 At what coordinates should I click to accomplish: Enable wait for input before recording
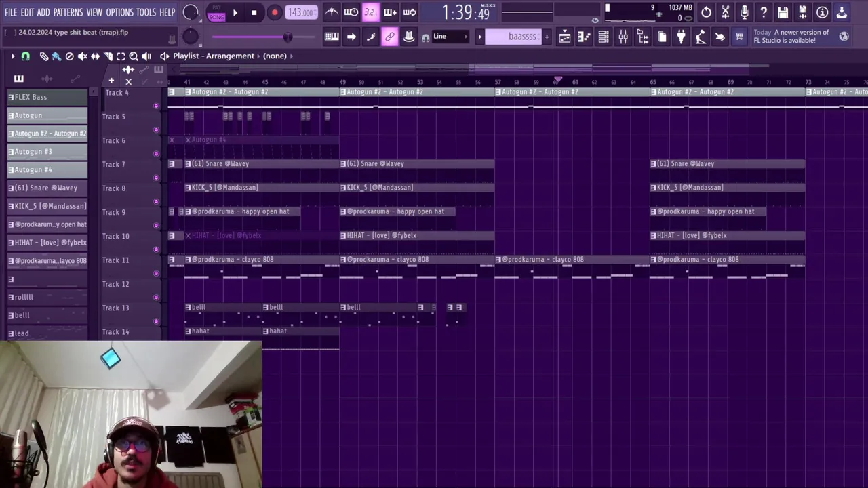[x=351, y=12]
